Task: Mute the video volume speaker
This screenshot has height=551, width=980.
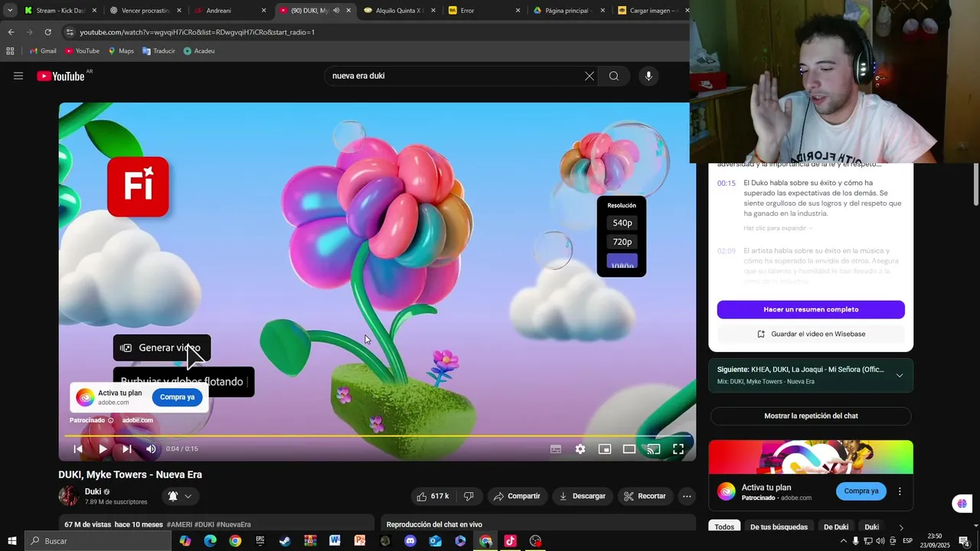Action: [151, 449]
